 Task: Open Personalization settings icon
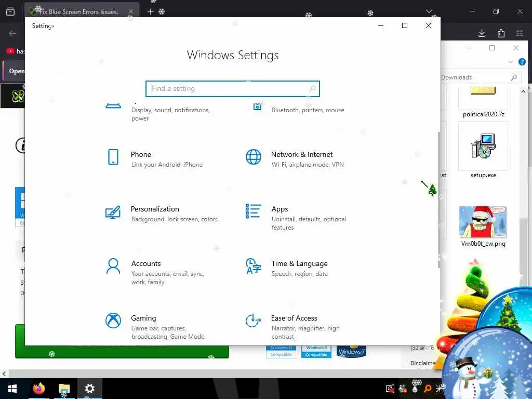tap(113, 212)
